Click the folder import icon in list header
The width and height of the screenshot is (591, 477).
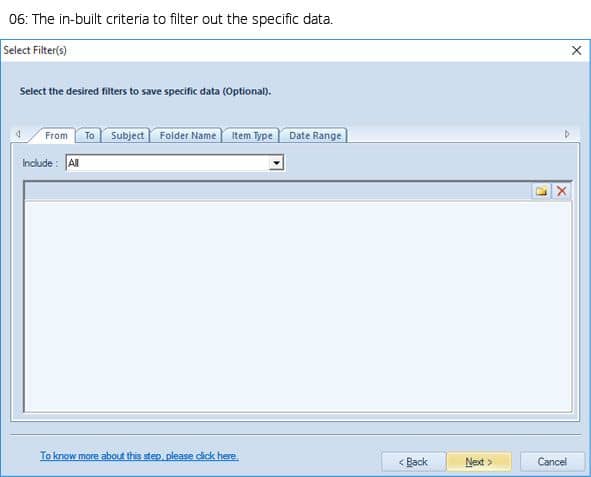(541, 191)
